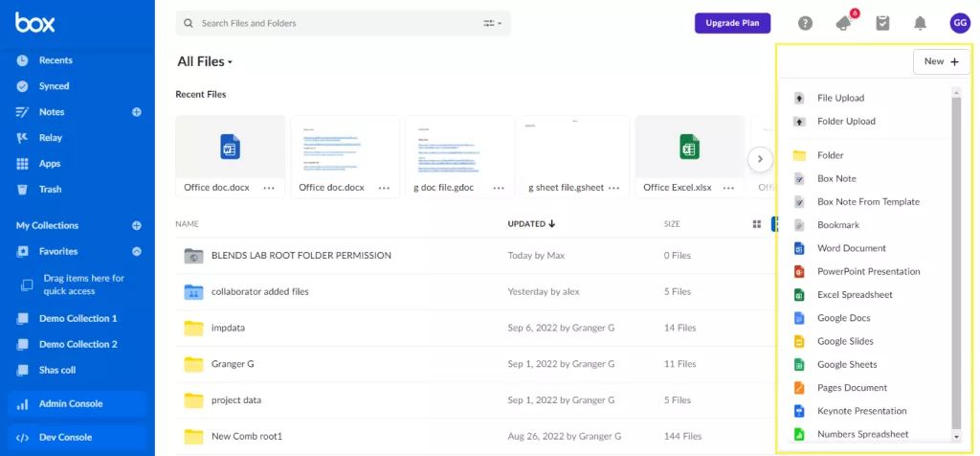Click the Upgrade Plan button
The width and height of the screenshot is (980, 456).
[732, 23]
